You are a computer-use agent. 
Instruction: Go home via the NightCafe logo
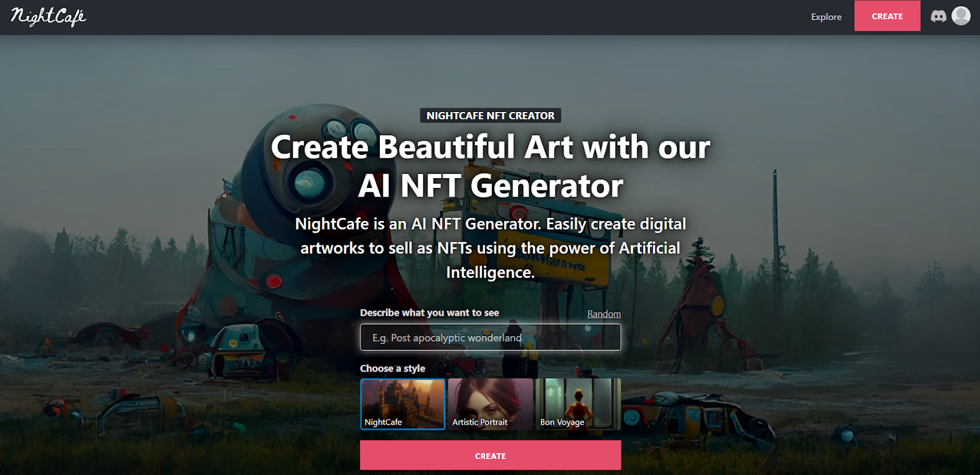48,17
